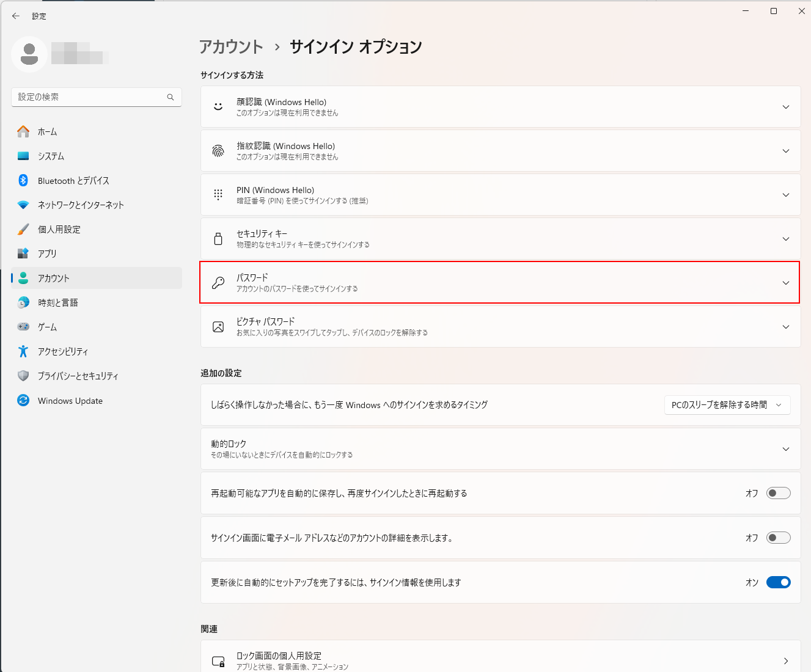This screenshot has height=672, width=811.
Task: Toggle 再起動可能なアプリを自動的に保存 switch
Action: tap(779, 493)
